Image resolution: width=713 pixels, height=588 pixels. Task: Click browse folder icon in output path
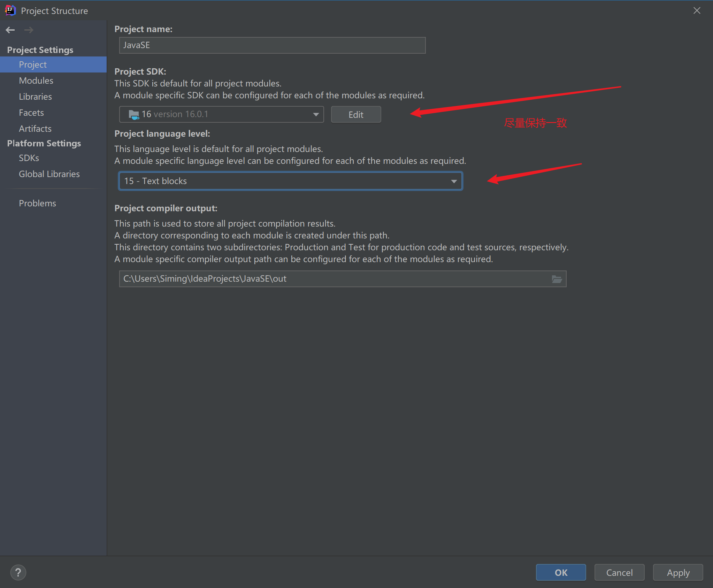tap(557, 279)
